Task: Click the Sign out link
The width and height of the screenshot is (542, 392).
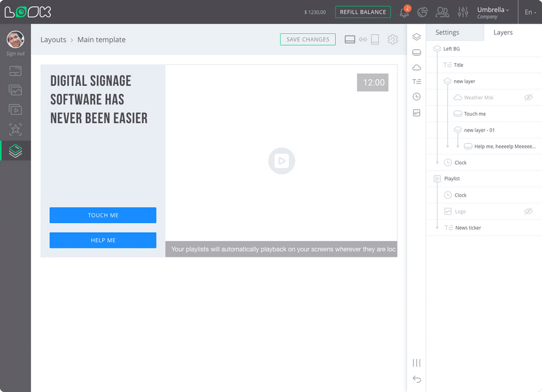Action: (15, 54)
